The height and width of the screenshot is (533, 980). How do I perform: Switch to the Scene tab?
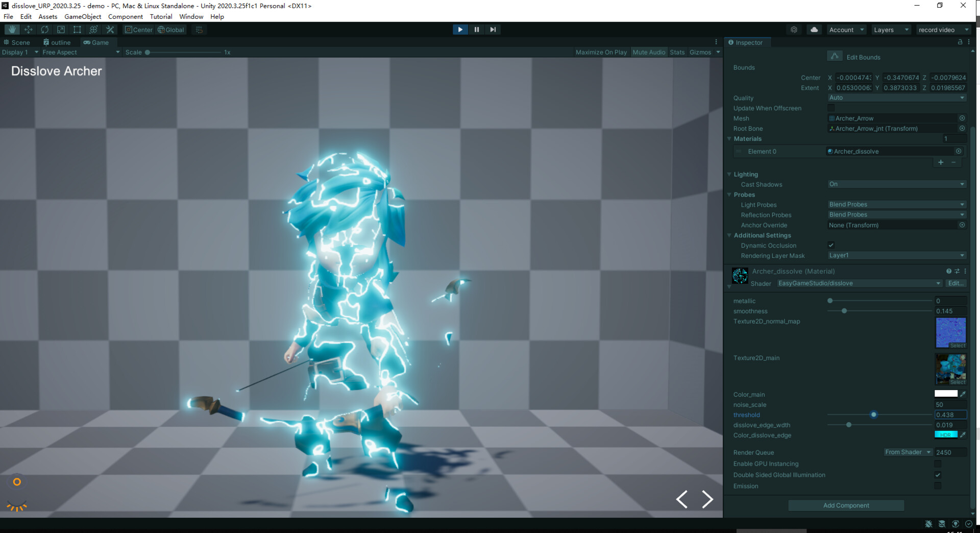point(18,42)
